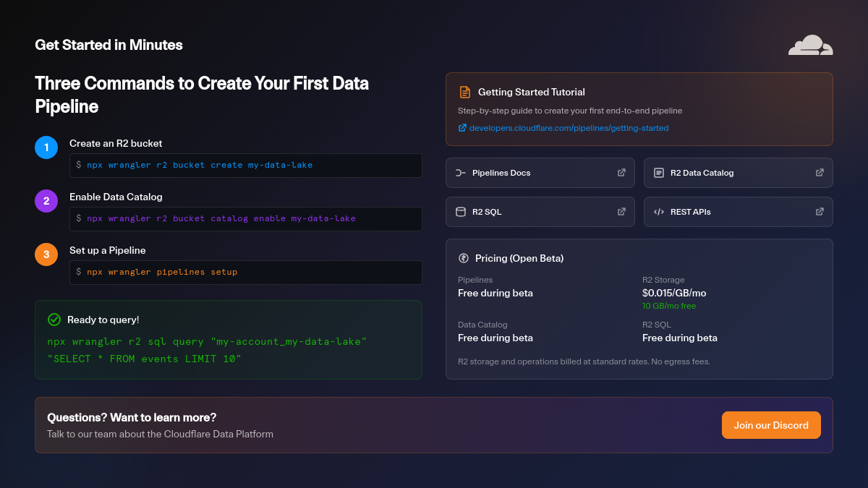Image resolution: width=868 pixels, height=488 pixels.
Task: Click the REST APIs code icon
Action: pos(659,212)
